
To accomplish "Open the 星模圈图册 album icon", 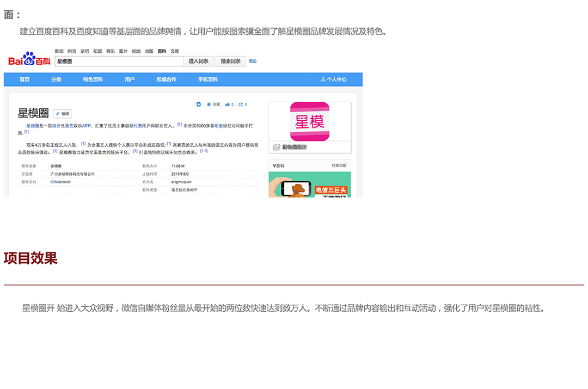I will [x=277, y=147].
